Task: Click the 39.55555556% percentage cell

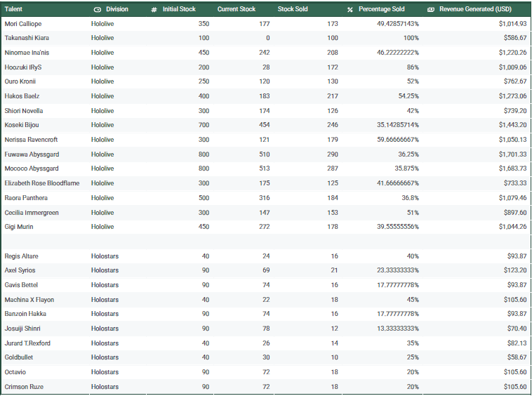Action: pyautogui.click(x=398, y=227)
